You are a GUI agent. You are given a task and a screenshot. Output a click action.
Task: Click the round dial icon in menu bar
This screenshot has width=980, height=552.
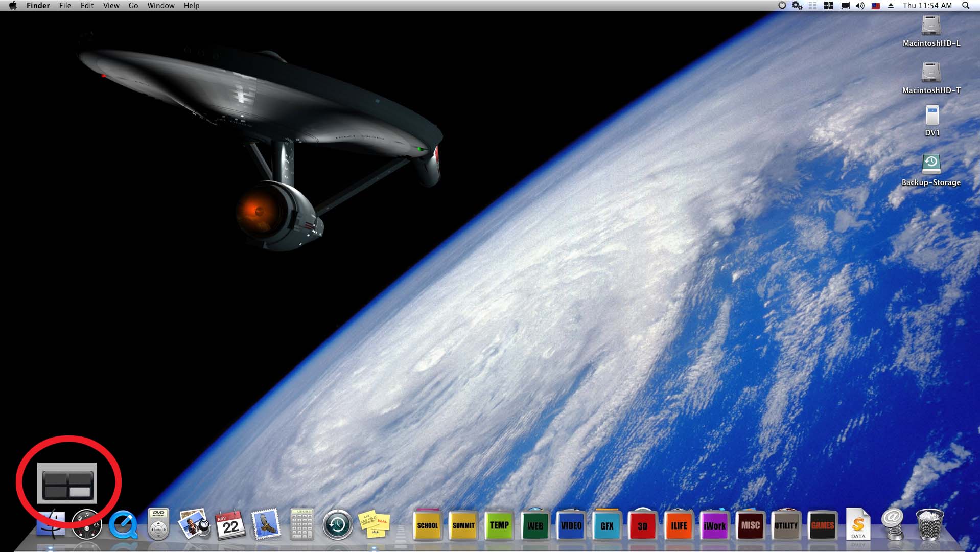[782, 5]
